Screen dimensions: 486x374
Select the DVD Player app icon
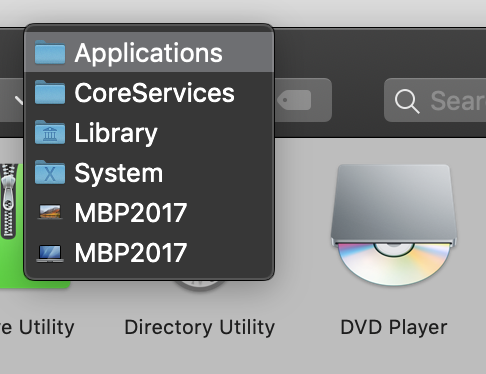click(x=394, y=224)
